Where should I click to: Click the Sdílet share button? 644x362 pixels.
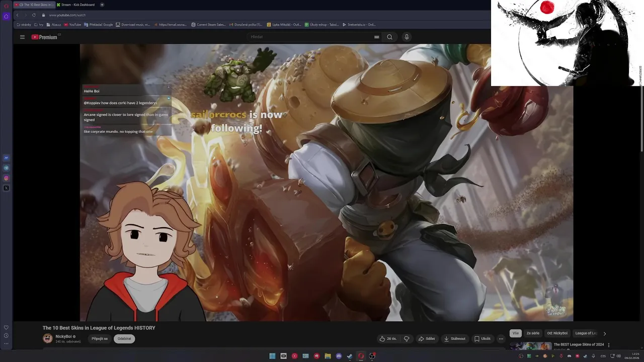click(x=427, y=339)
